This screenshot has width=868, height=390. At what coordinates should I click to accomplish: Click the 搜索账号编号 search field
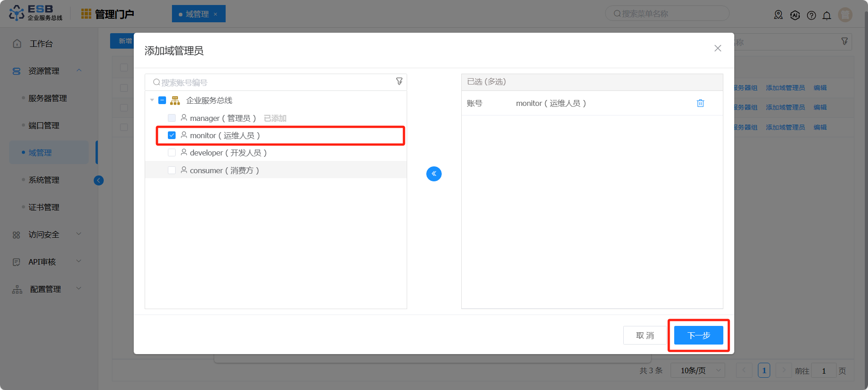pos(273,82)
